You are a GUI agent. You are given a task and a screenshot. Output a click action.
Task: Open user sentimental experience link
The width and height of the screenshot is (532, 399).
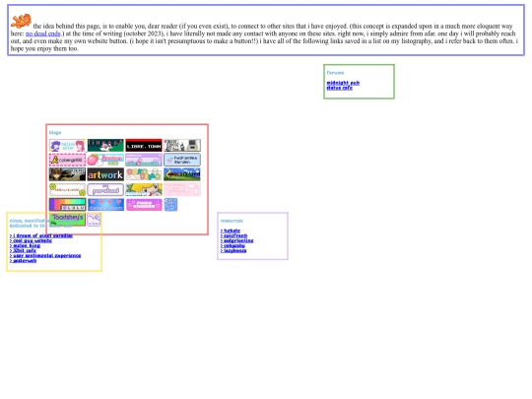(45, 255)
